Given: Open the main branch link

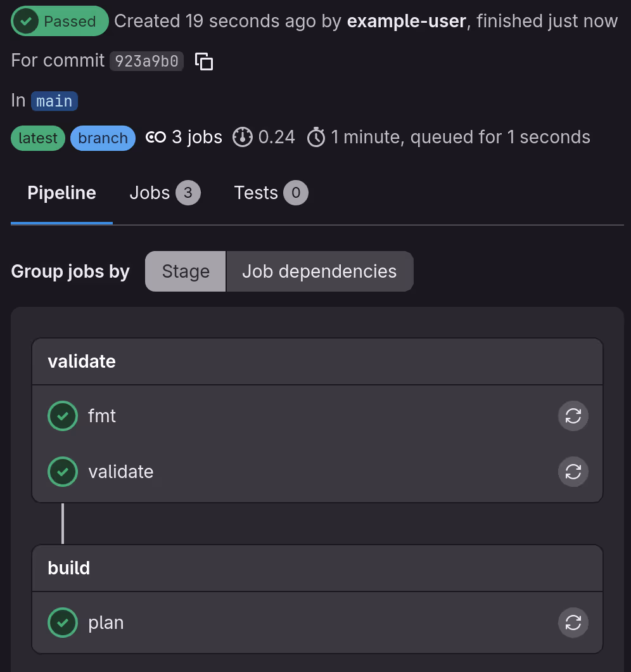Looking at the screenshot, I should [54, 101].
